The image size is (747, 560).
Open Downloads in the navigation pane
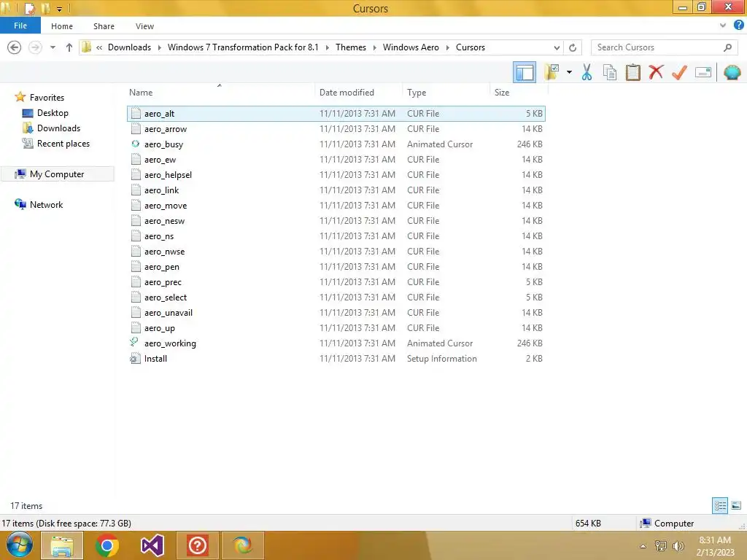coord(58,128)
